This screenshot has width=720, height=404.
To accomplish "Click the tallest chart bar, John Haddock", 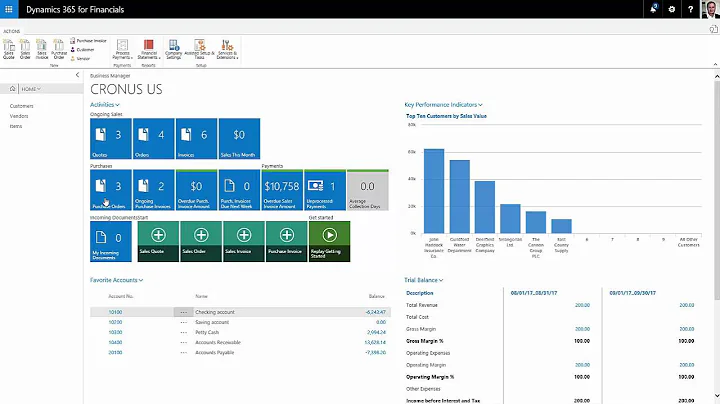I will point(434,191).
